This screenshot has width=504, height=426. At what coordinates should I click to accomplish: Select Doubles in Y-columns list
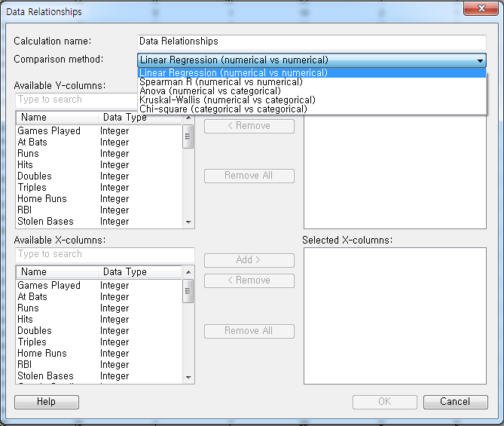(99, 176)
